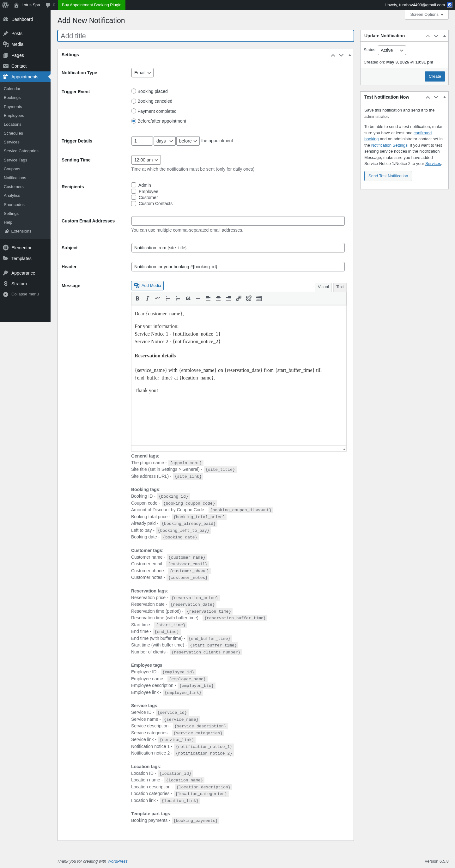Click the Trigger Details number field
Image resolution: width=455 pixels, height=868 pixels.
(142, 141)
